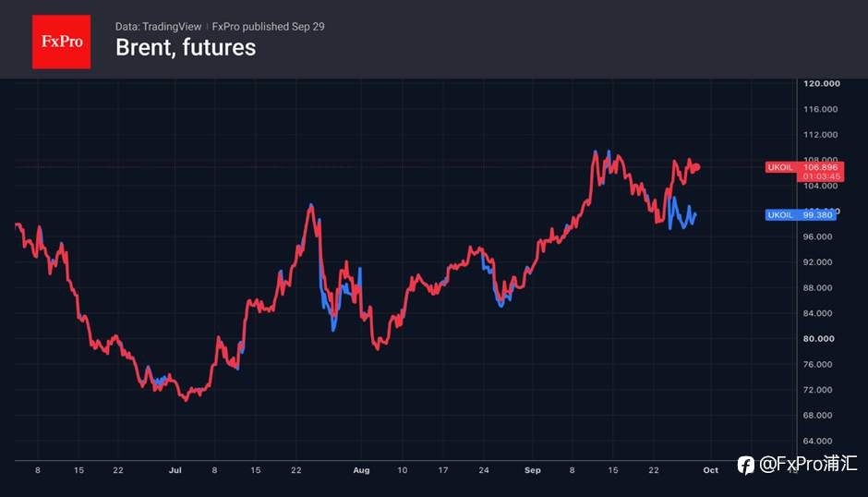The height and width of the screenshot is (497, 868).
Task: Select the blue UKOIL 99.380 price label
Action: (x=801, y=215)
